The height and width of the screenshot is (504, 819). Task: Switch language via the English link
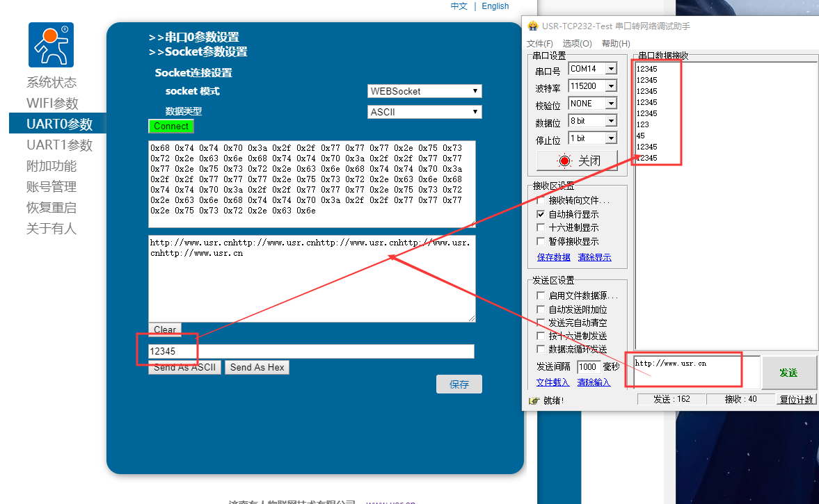tap(495, 6)
